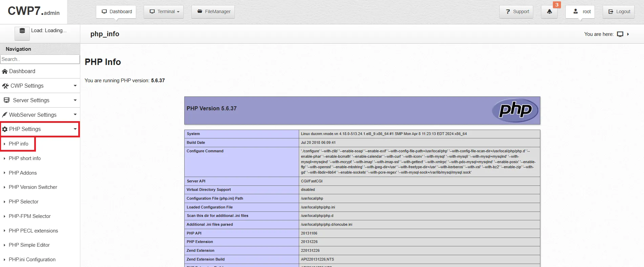Click the CWP7.admin logo
Viewport: 644px width, 267px height.
pos(34,11)
